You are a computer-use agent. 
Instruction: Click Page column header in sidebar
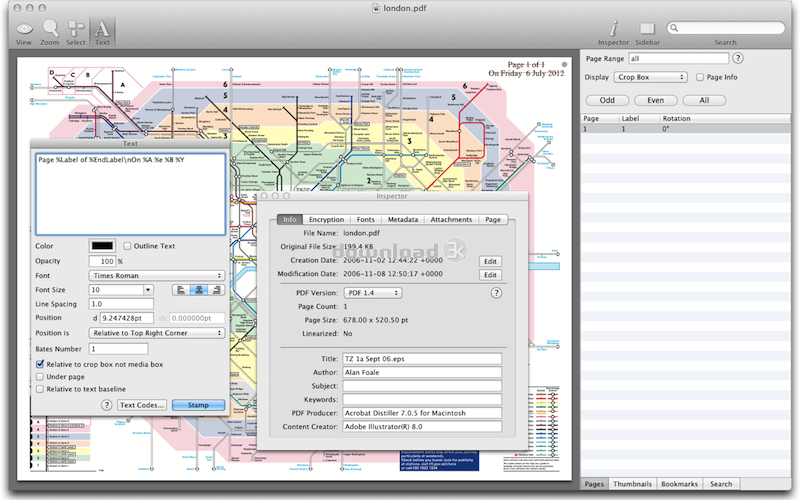[599, 118]
